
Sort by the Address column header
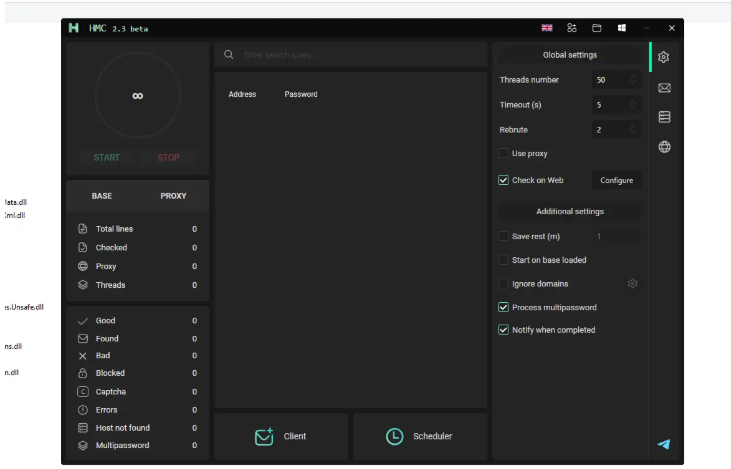(x=242, y=94)
